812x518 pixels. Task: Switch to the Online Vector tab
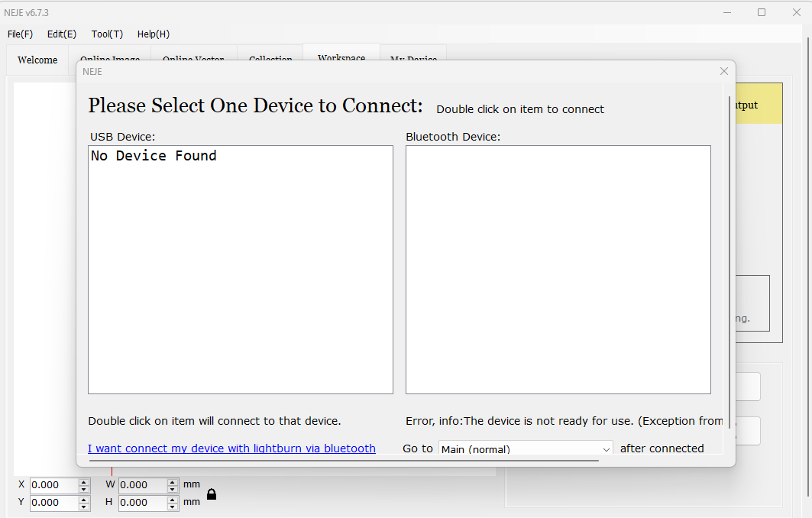194,54
